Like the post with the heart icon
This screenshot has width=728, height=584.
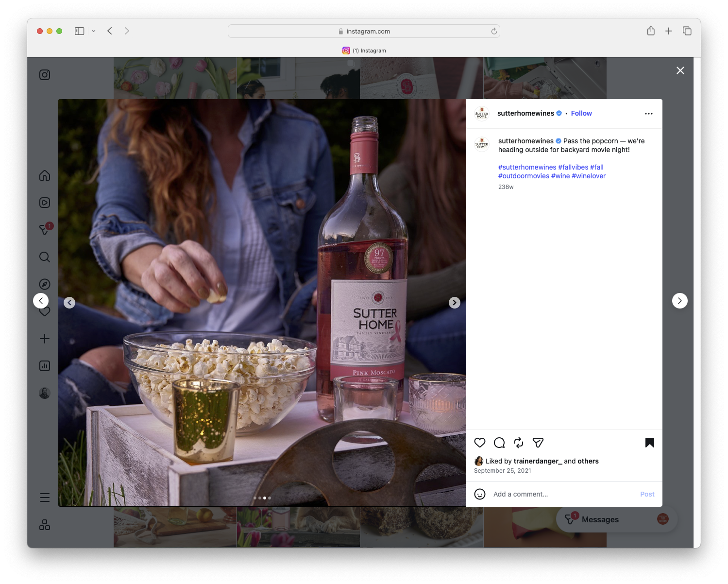(x=480, y=443)
